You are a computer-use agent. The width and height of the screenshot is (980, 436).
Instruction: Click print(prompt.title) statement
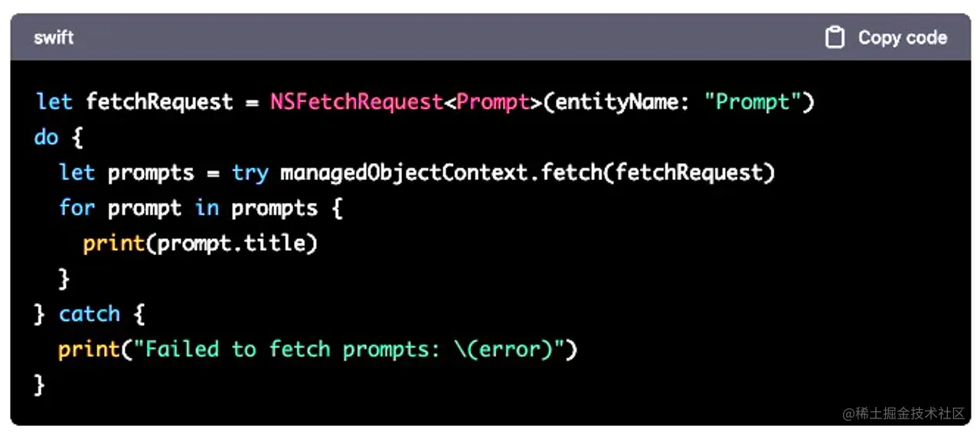pyautogui.click(x=200, y=244)
